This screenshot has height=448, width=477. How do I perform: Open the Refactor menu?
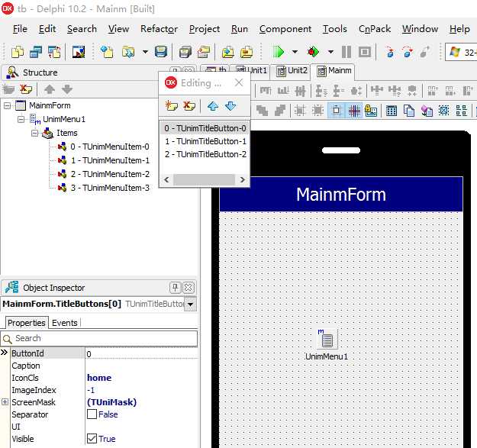click(x=159, y=29)
